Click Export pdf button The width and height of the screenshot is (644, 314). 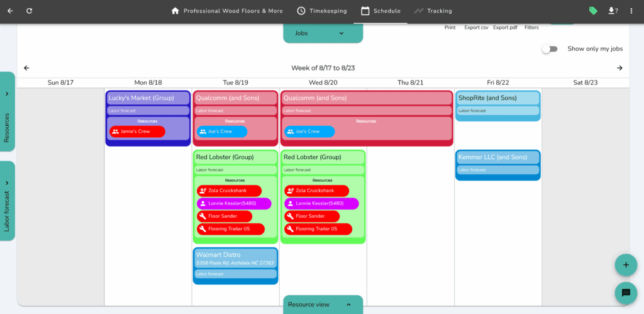[x=505, y=28]
